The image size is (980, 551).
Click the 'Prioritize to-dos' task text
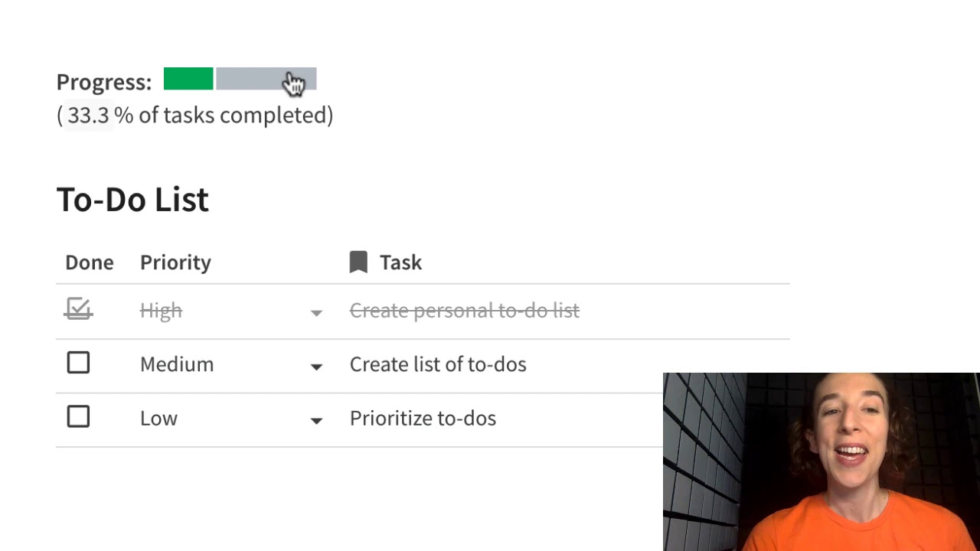[423, 419]
